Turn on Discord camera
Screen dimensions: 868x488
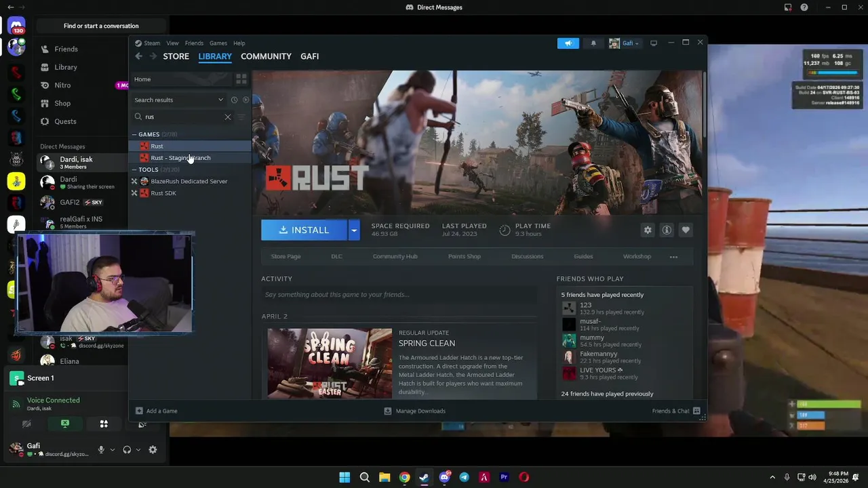26,424
